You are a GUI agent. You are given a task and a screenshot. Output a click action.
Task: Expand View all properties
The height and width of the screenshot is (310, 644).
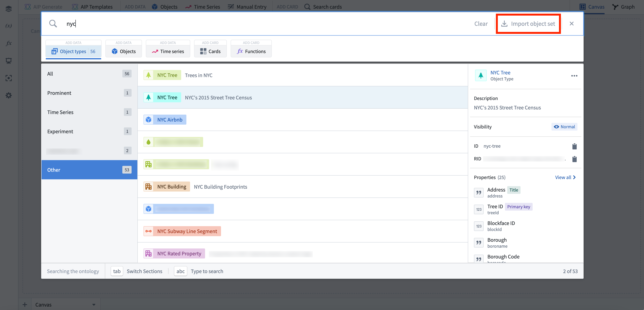(x=565, y=177)
